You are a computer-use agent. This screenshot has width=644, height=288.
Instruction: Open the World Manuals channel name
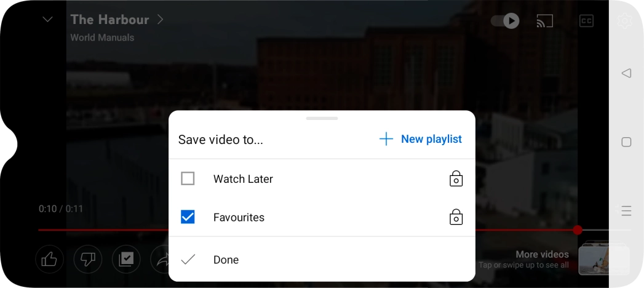(102, 38)
